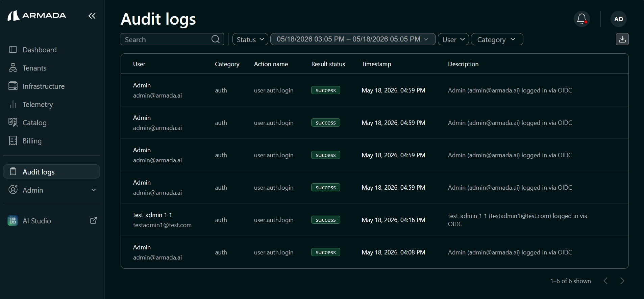This screenshot has width=644, height=299.
Task: Click the Admin user-gear icon
Action: click(x=13, y=190)
